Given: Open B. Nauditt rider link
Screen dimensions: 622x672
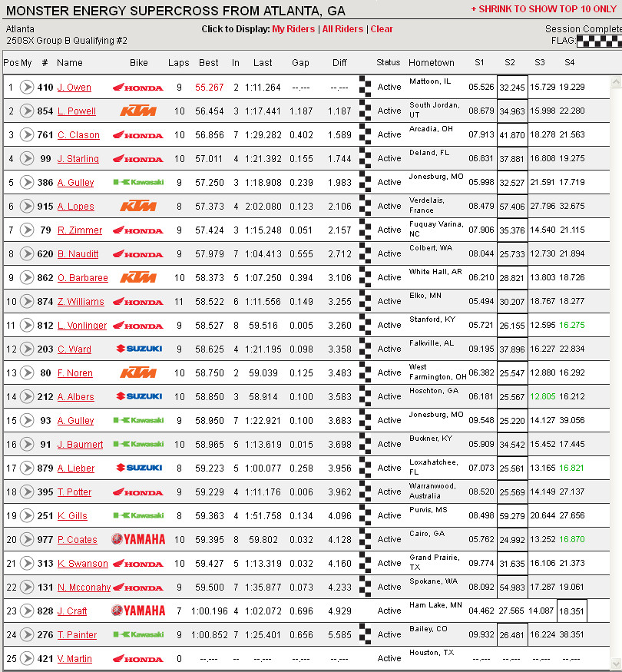Looking at the screenshot, I should point(78,253).
